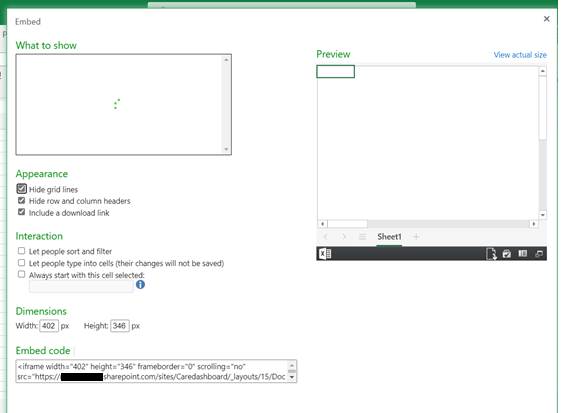Viewport: 561px width, 413px height.
Task: Close the Embed dialog
Action: tap(546, 19)
